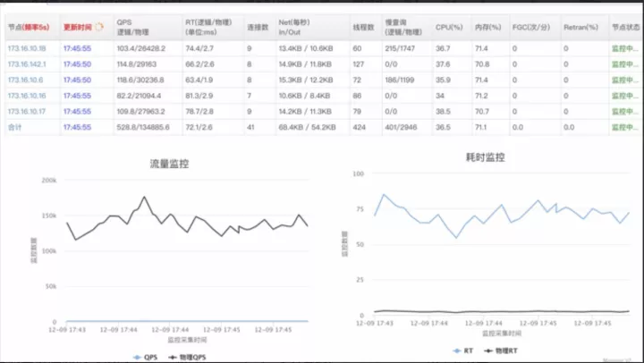Image resolution: width=644 pixels, height=363 pixels.
Task: Click total Net value 68.4KB / 54.2KB
Action: tap(307, 127)
